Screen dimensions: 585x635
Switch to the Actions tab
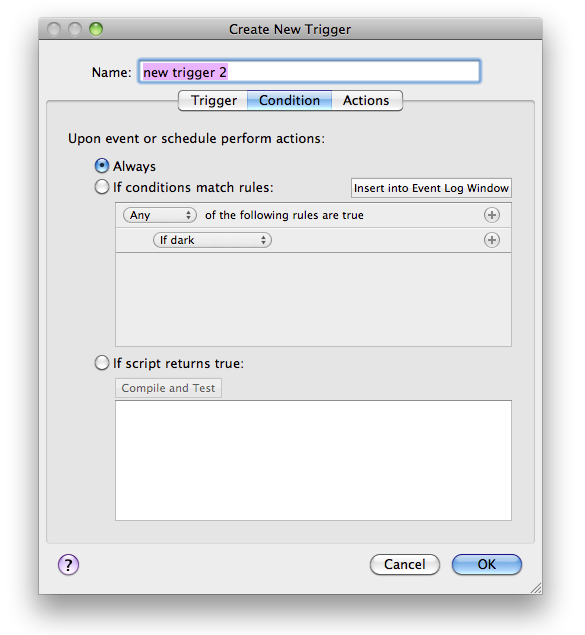point(366,100)
